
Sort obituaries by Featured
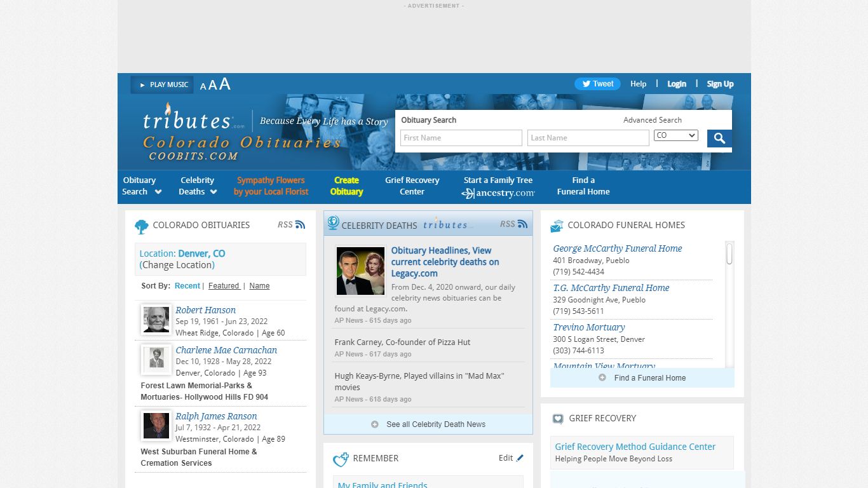click(224, 286)
